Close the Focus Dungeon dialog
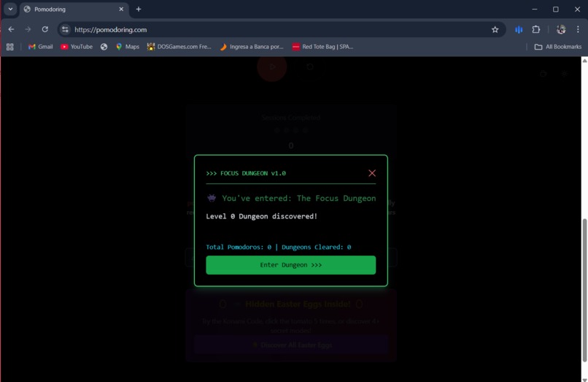Viewport: 588px width, 382px height. point(371,173)
